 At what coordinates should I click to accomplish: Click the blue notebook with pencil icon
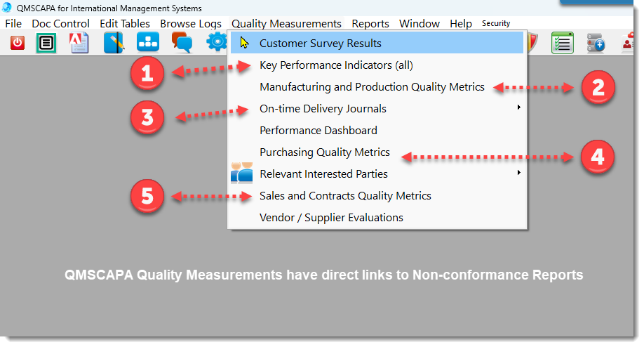114,43
